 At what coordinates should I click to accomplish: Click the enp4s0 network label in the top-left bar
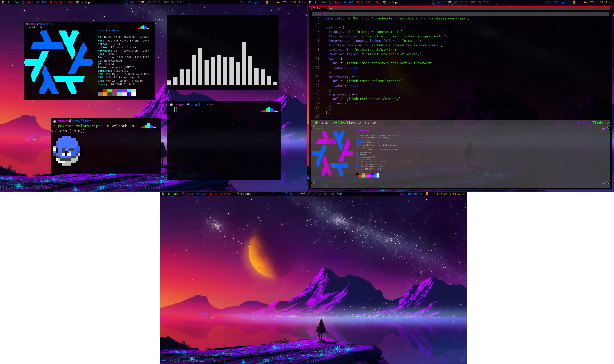pyautogui.click(x=257, y=2)
